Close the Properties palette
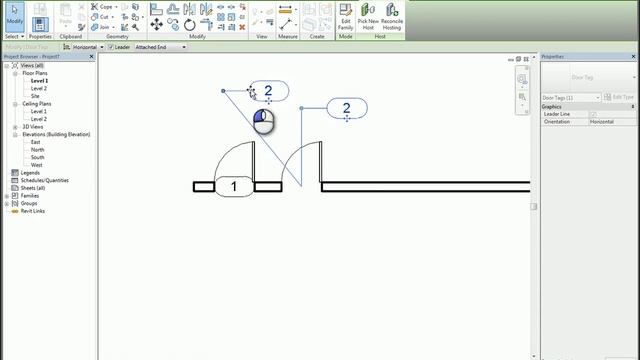 point(633,57)
